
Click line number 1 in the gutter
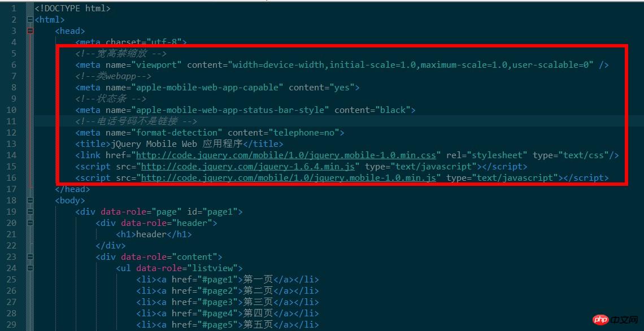tap(14, 8)
